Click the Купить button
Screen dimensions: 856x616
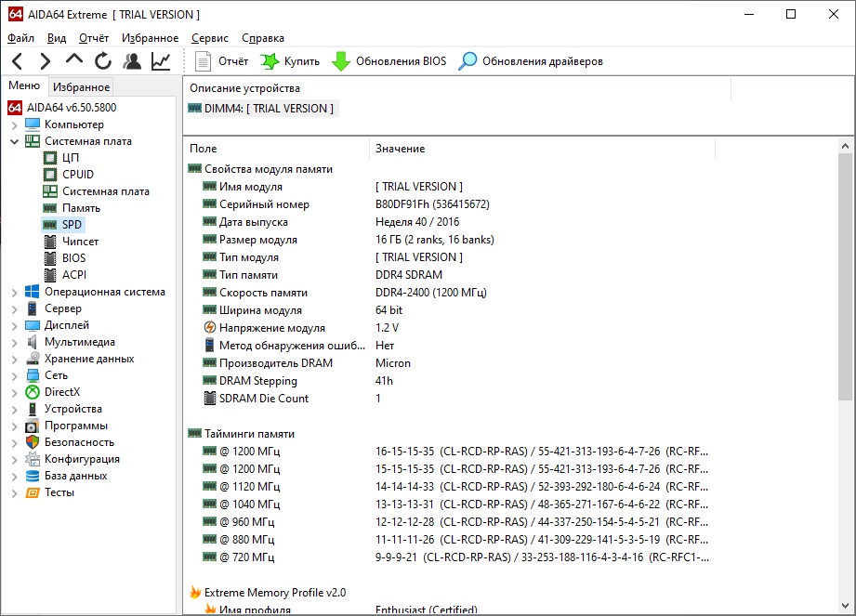tap(291, 61)
